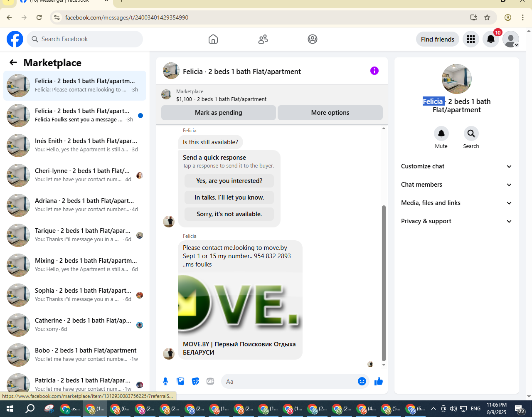This screenshot has height=417, width=532.
Task: Expand Privacy & support section
Action: [x=456, y=221]
